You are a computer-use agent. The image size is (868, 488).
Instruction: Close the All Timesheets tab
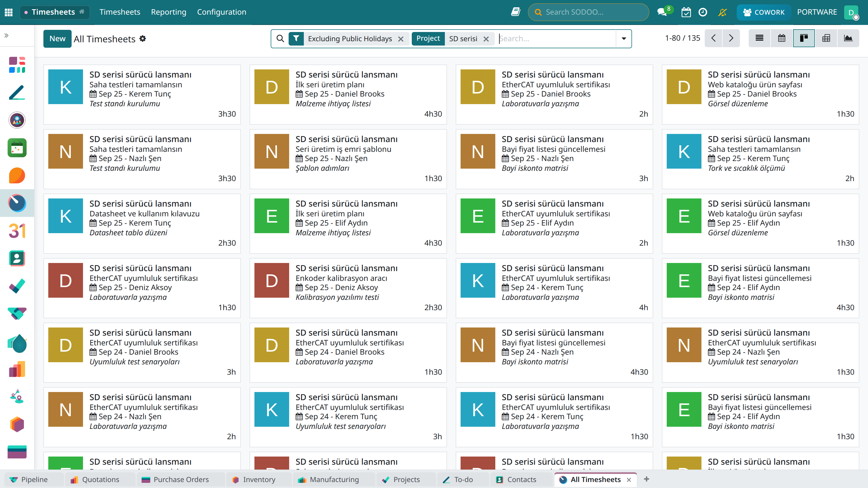click(x=629, y=480)
